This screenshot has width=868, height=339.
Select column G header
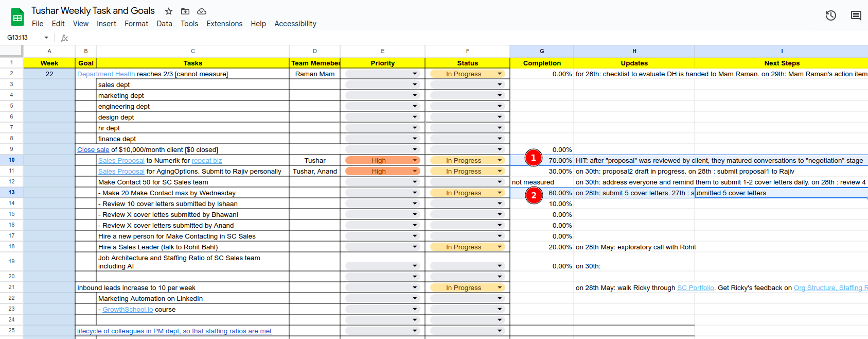[542, 51]
